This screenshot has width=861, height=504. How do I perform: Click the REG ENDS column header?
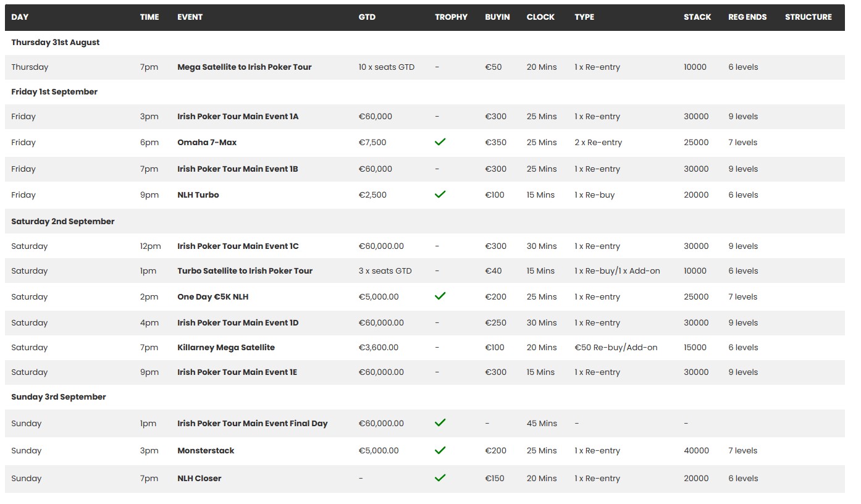pos(747,17)
